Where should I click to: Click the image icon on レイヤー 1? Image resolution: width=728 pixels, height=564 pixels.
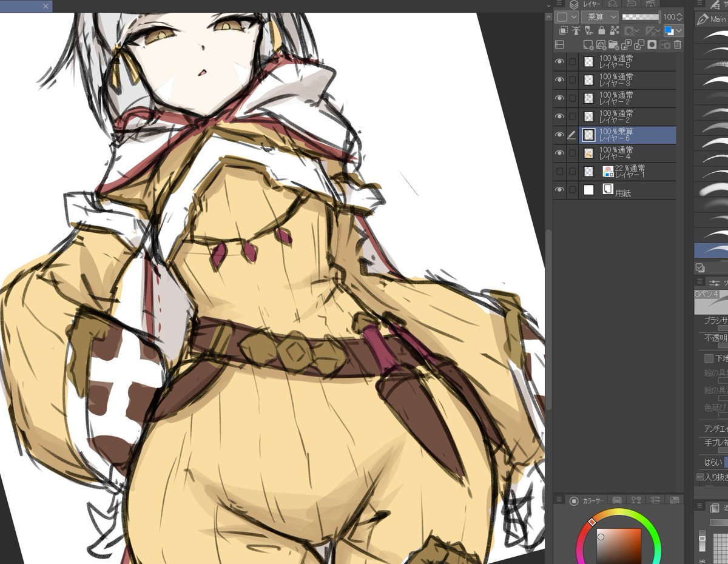607,171
